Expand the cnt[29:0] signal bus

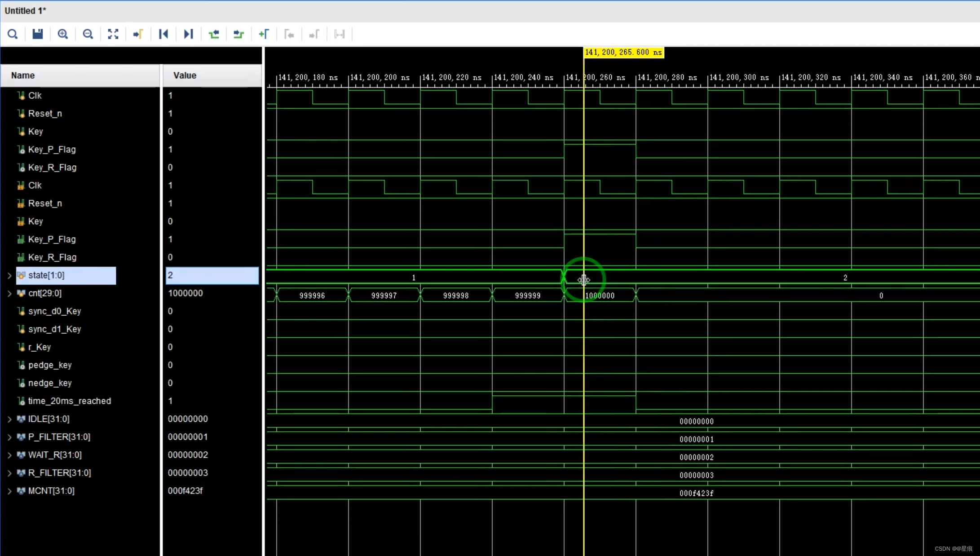[x=9, y=294]
